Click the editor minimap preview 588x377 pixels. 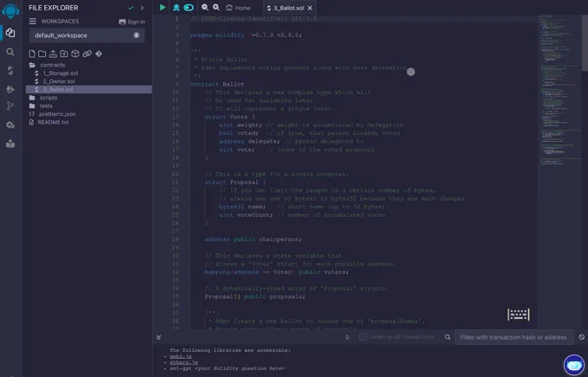pos(559,90)
